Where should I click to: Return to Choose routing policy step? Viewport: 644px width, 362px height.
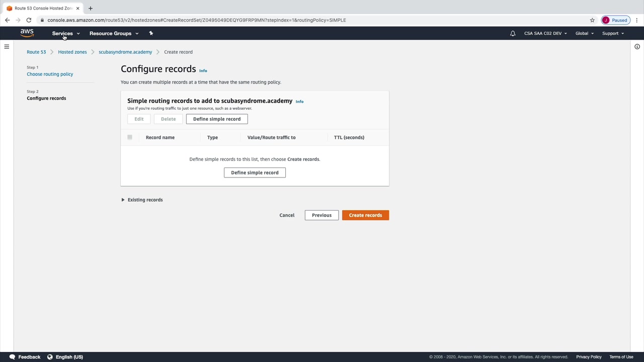tap(50, 74)
